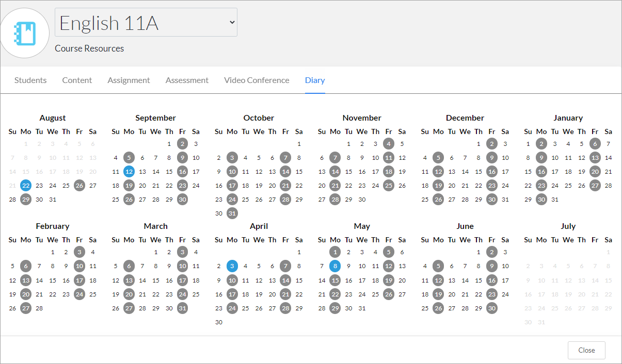Click April 28 on the calendar
622x364 pixels.
(286, 308)
